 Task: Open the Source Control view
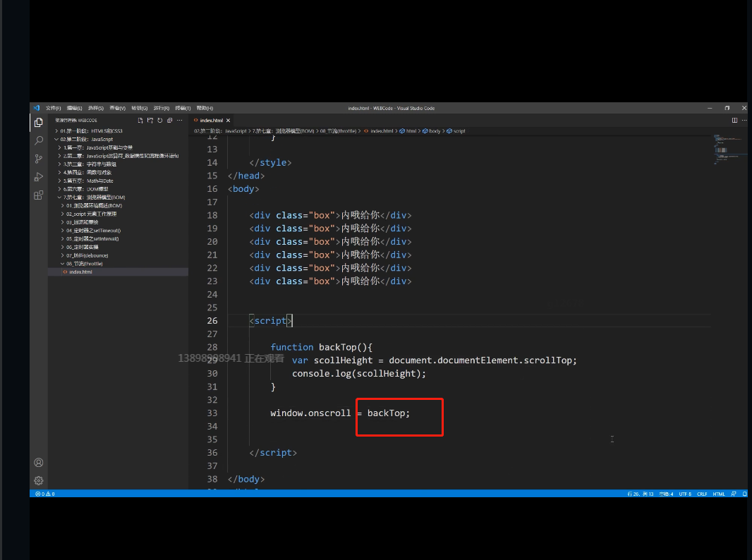39,159
